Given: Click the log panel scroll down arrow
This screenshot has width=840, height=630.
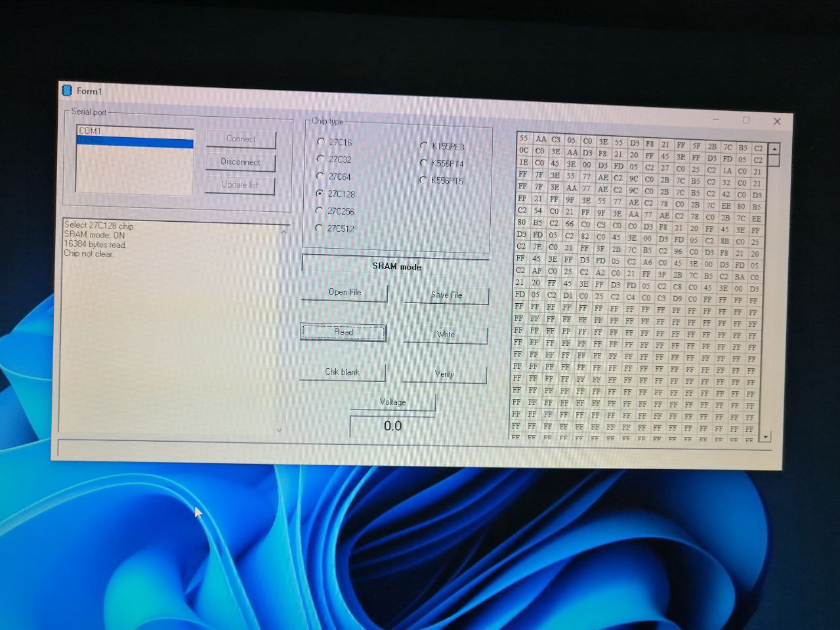Looking at the screenshot, I should [279, 430].
